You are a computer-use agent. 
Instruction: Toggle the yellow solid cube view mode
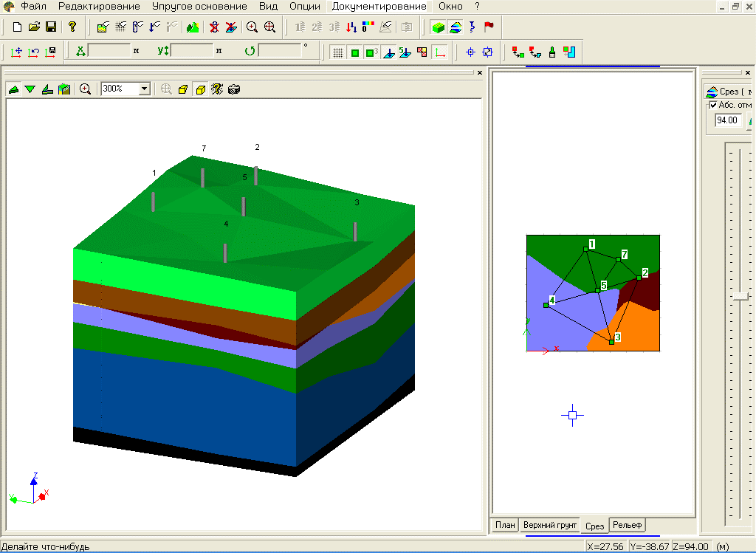[199, 89]
